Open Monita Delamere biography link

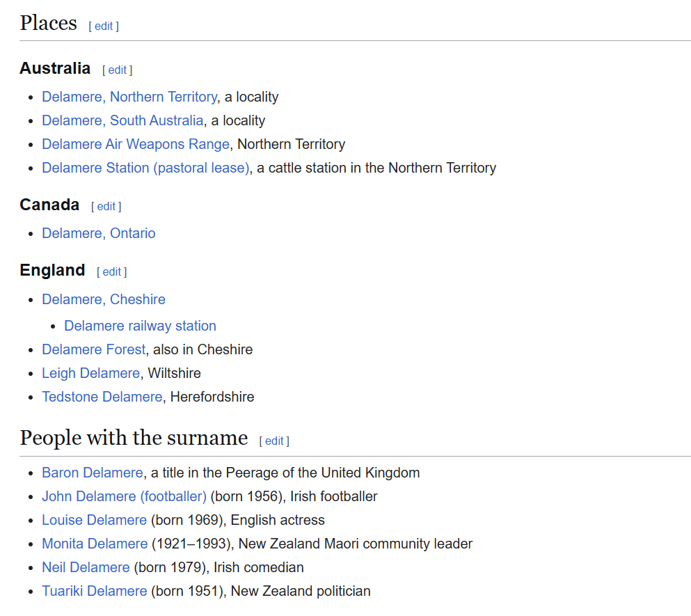pos(95,544)
